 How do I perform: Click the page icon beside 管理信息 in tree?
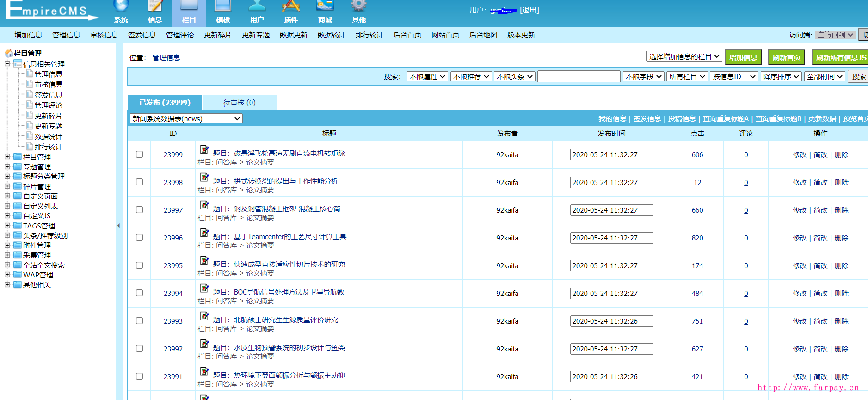(x=30, y=74)
